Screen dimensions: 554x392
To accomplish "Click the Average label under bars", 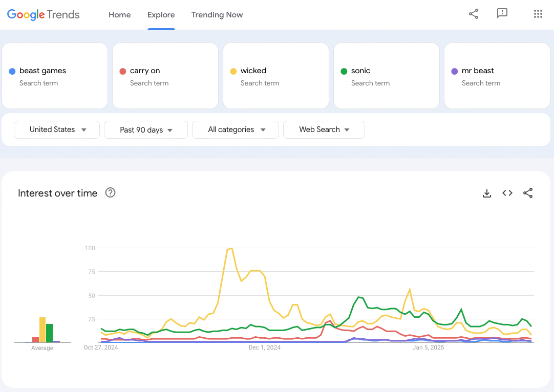I will [x=42, y=348].
